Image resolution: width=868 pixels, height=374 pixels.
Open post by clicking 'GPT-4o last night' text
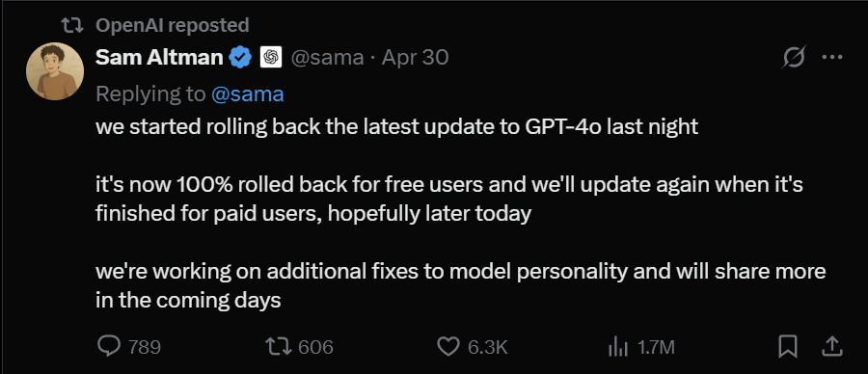click(x=610, y=127)
